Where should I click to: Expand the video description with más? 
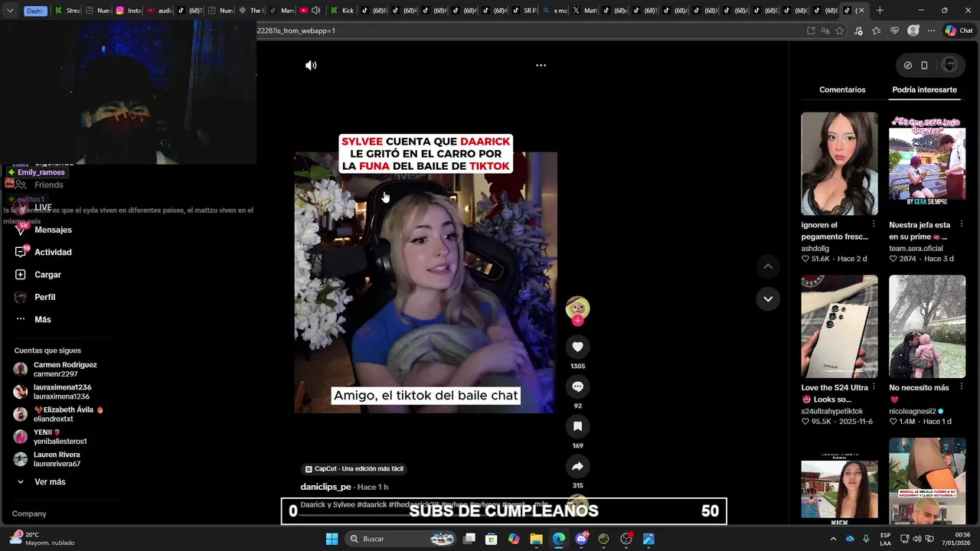[541, 505]
